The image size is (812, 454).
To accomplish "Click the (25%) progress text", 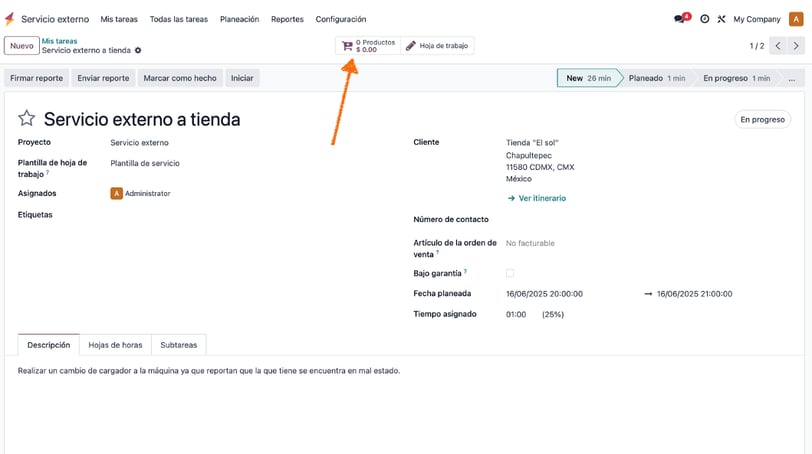I will (x=553, y=314).
